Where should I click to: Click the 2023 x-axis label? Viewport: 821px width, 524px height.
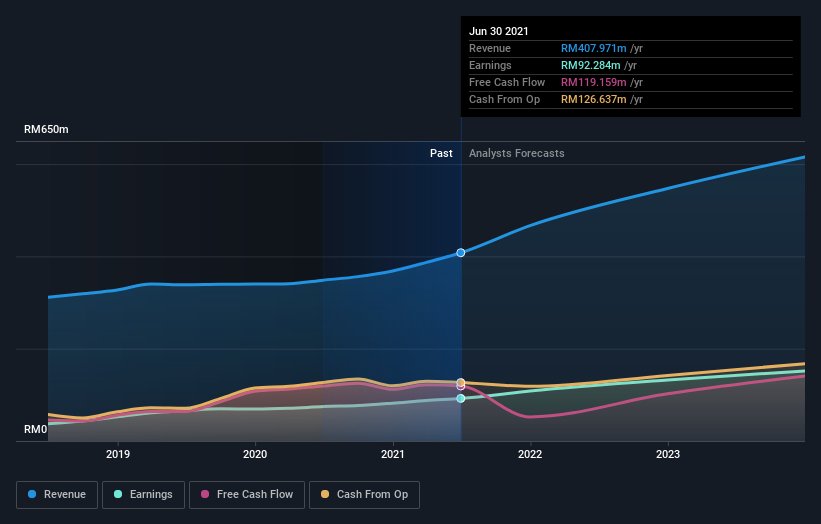(668, 454)
